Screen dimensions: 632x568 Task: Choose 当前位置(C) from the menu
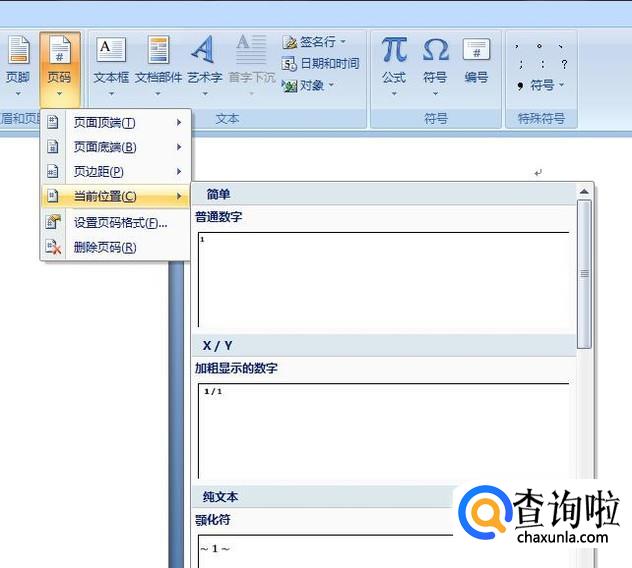116,196
